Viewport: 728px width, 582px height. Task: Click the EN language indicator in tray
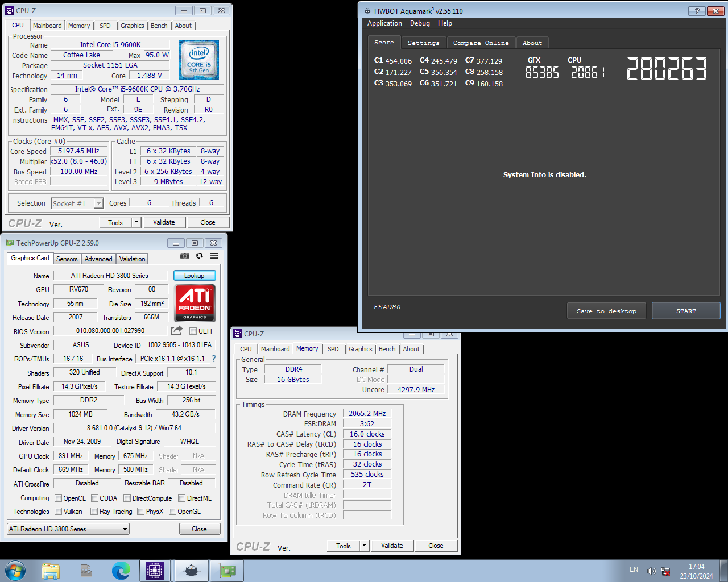tap(634, 569)
